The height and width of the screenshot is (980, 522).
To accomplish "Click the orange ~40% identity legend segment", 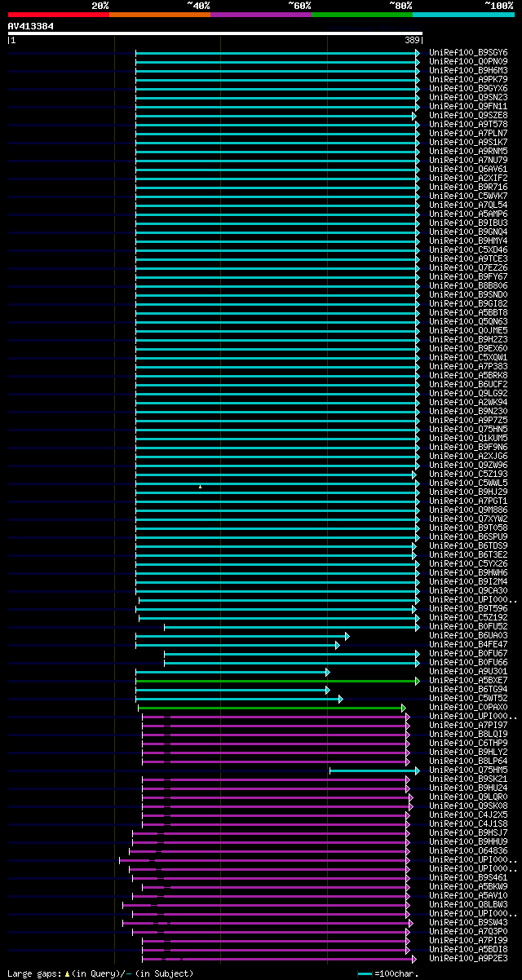I will click(160, 14).
